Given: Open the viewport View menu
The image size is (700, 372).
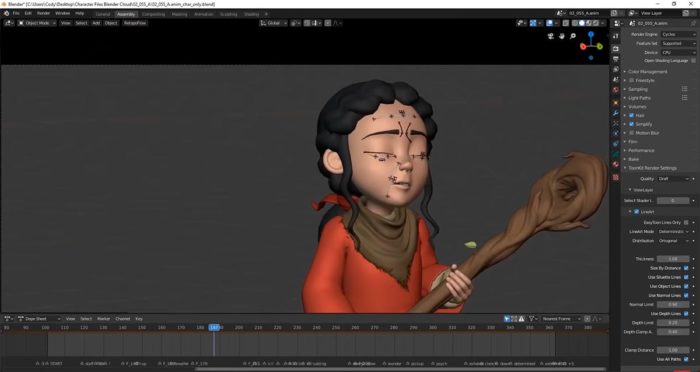Looking at the screenshot, I should (66, 23).
